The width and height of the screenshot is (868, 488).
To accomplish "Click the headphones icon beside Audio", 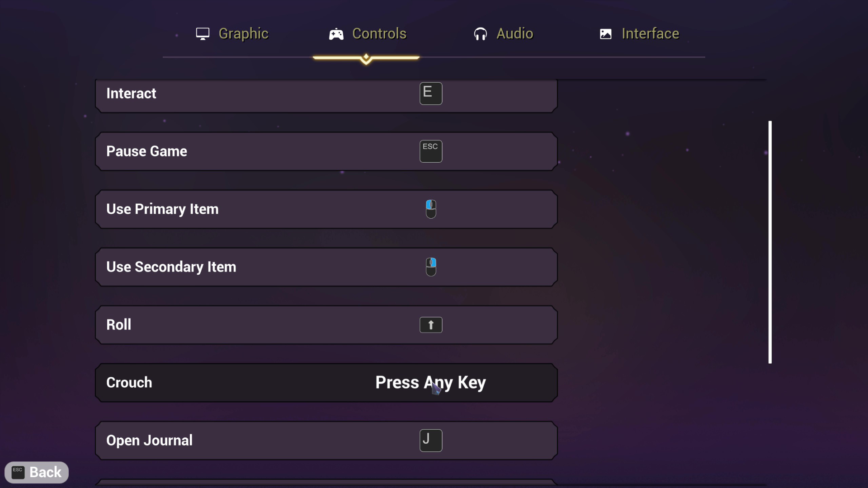I will [x=480, y=34].
